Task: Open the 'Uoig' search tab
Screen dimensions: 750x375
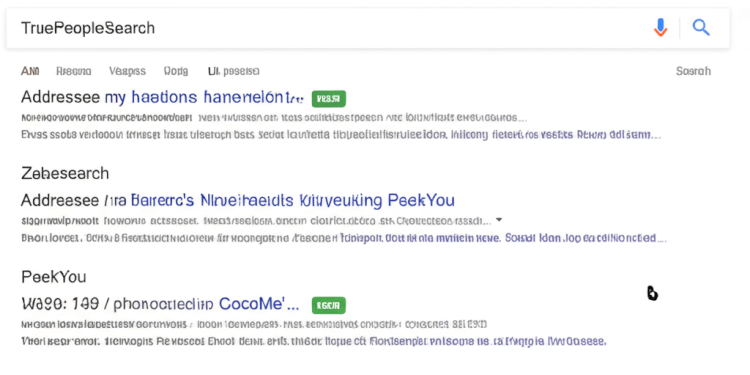Action: tap(176, 71)
